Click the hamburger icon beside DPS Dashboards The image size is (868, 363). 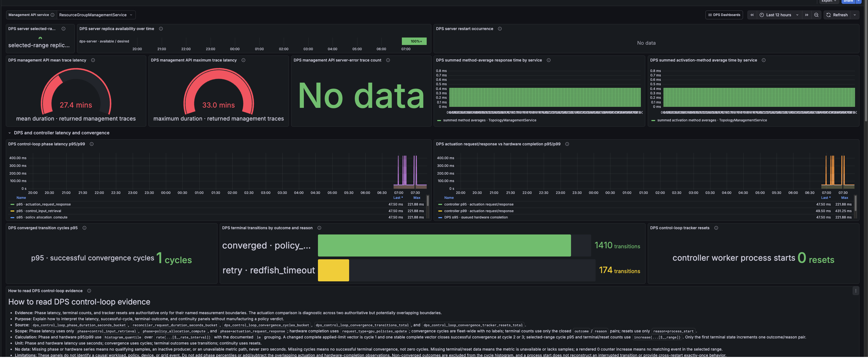point(710,15)
